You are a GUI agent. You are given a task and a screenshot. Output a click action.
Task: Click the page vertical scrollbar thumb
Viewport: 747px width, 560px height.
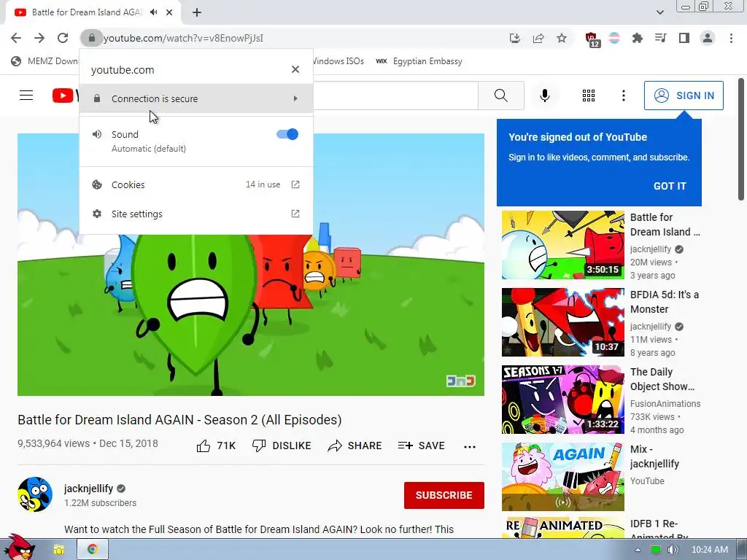(741, 139)
